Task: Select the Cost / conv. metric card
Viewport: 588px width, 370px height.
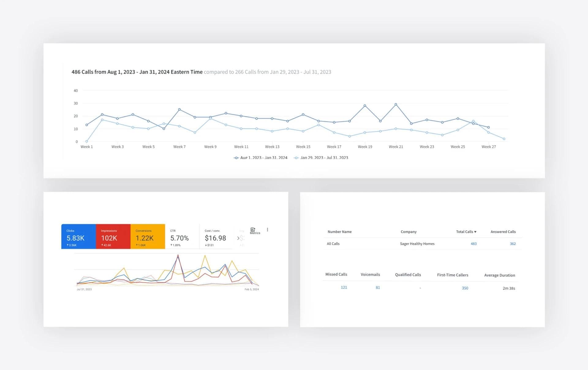Action: click(x=216, y=236)
